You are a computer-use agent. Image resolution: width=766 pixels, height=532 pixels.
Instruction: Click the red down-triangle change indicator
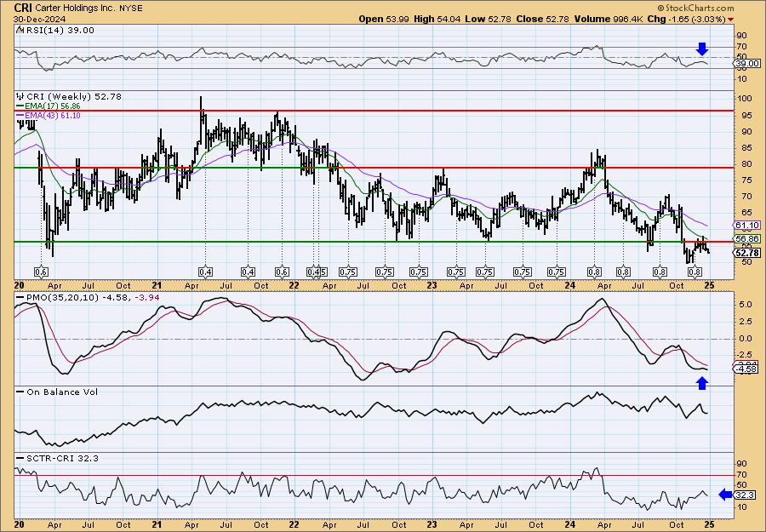coord(730,19)
